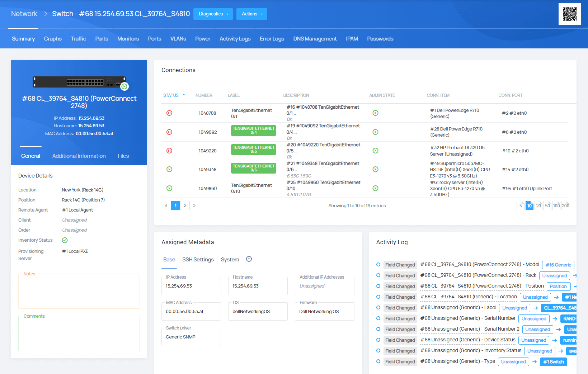Click green status icon for port 1049860
This screenshot has width=588, height=374.
coord(169,188)
